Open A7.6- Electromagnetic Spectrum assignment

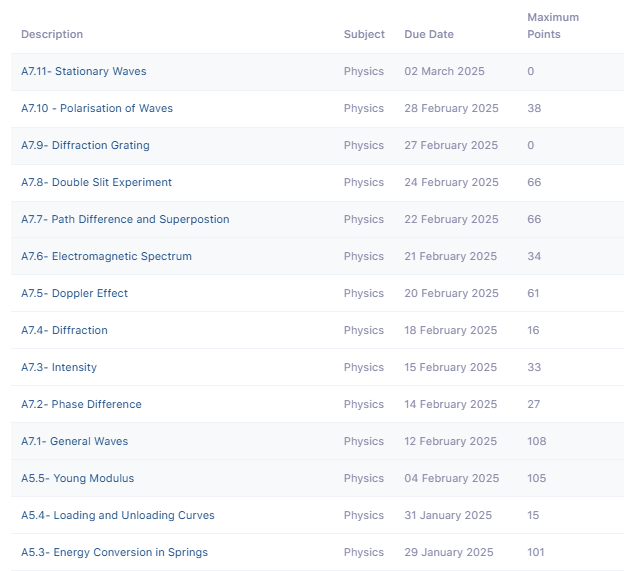(x=106, y=256)
